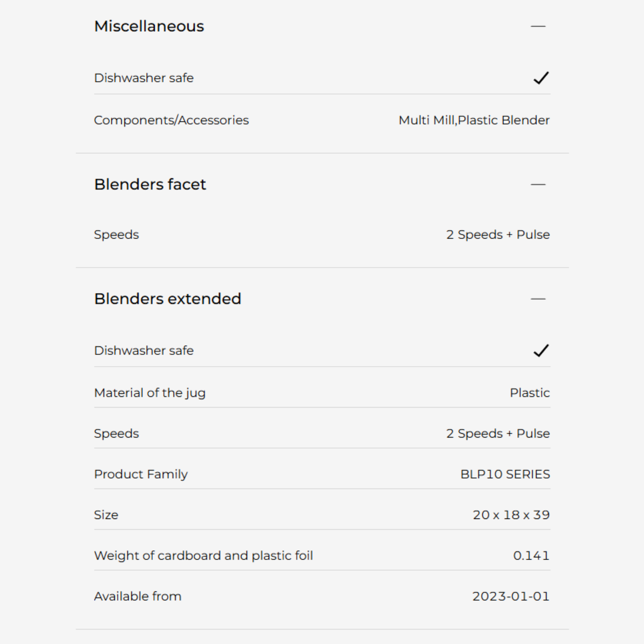Collapse the Miscellaneous section minus icon
Image resolution: width=644 pixels, height=644 pixels.
click(538, 26)
